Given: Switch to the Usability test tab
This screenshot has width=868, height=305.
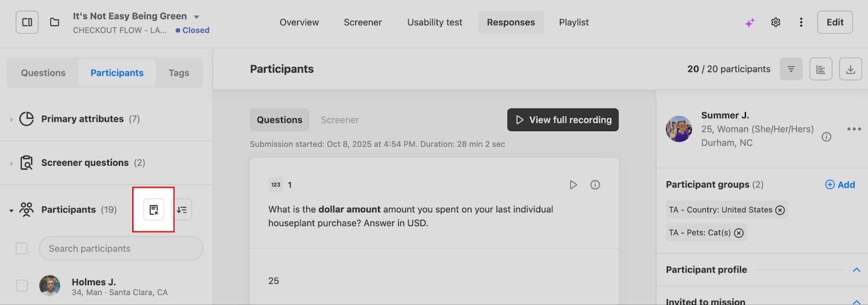Looking at the screenshot, I should [x=435, y=22].
